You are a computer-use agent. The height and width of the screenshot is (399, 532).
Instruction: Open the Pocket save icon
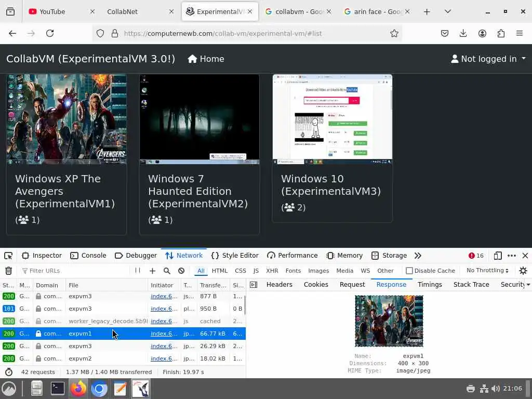click(x=445, y=33)
